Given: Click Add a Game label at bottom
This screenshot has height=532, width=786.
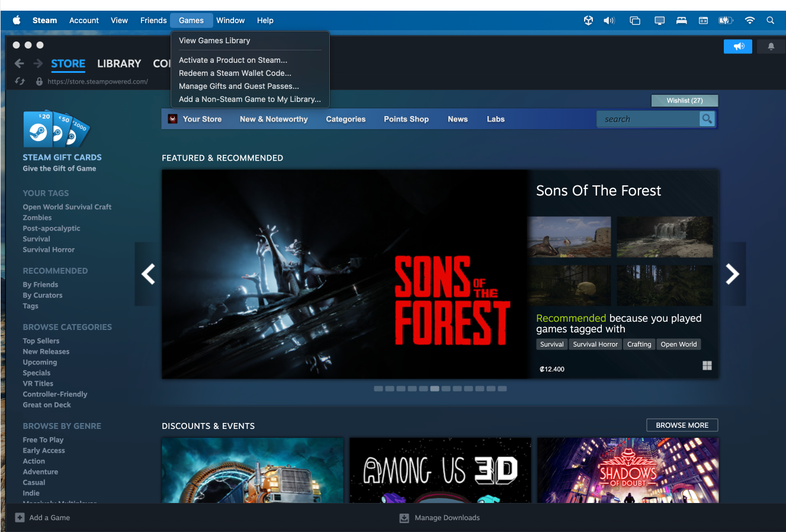Looking at the screenshot, I should click(x=50, y=518).
